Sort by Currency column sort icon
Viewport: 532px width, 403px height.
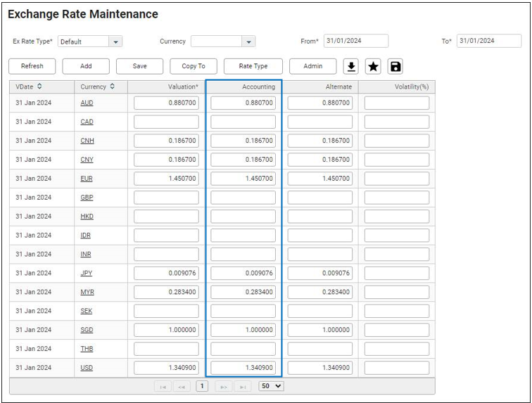[112, 87]
